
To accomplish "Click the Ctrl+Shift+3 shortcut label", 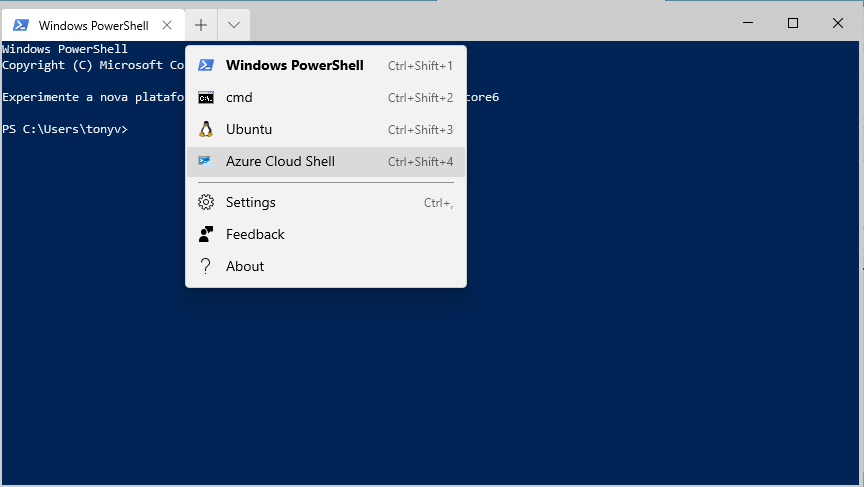I will 420,129.
